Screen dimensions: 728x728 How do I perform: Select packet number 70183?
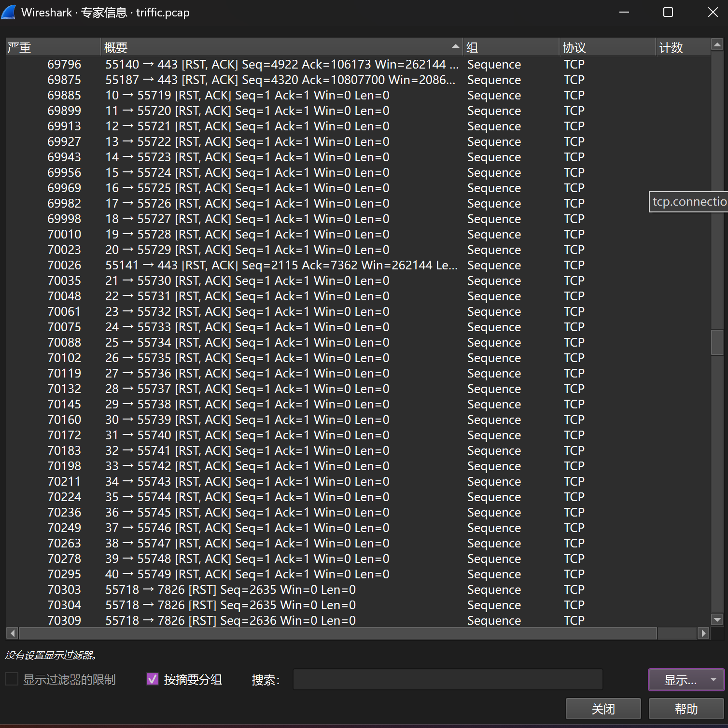click(x=64, y=450)
